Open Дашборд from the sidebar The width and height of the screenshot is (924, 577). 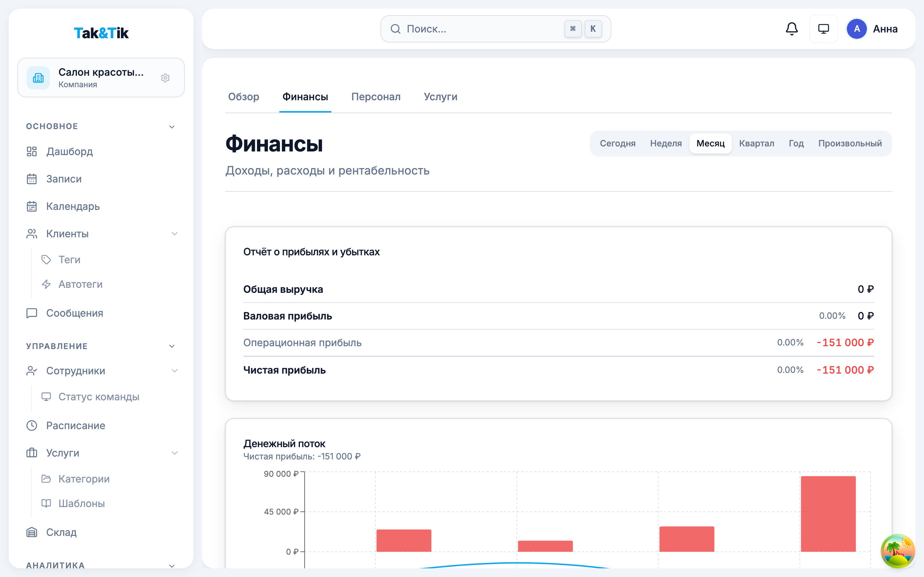coord(69,151)
